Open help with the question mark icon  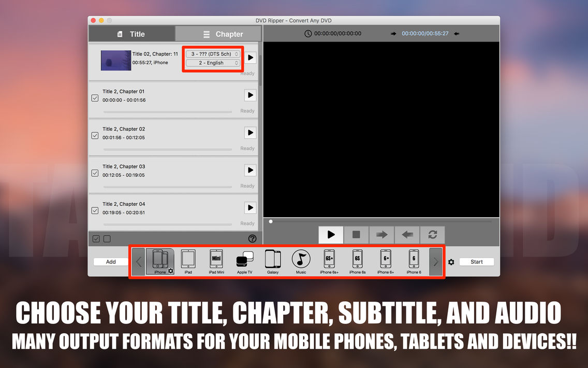tap(253, 238)
